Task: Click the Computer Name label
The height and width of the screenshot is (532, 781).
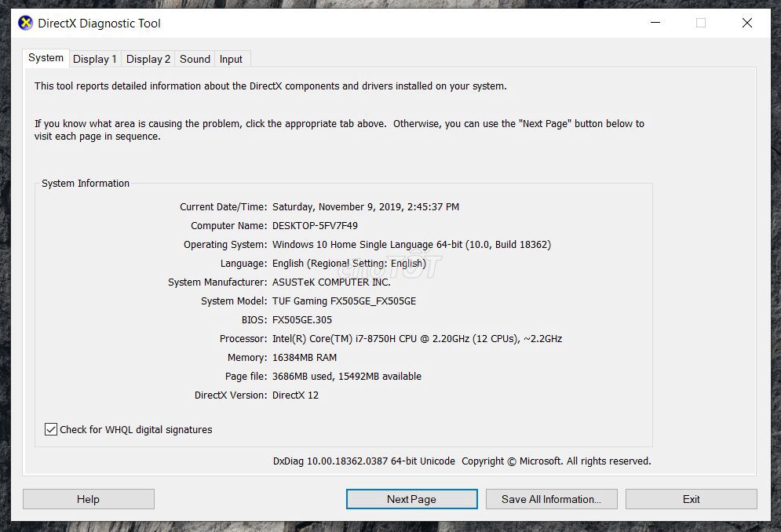Action: (229, 226)
